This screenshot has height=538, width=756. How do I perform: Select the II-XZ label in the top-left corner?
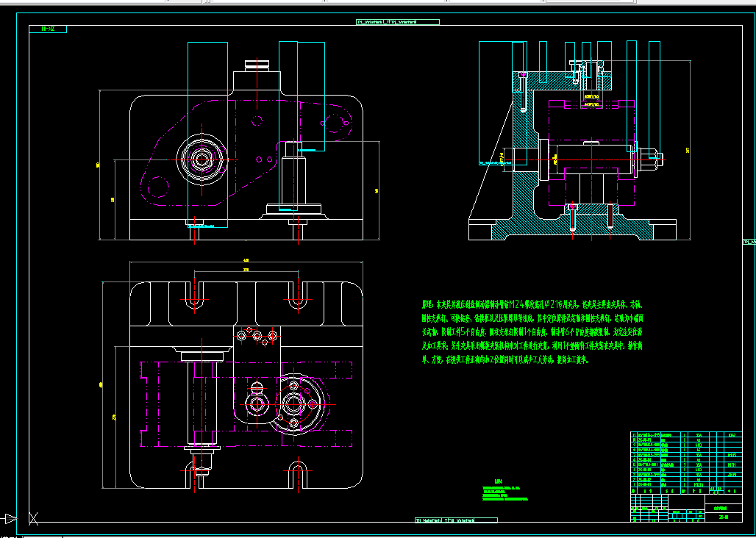[x=48, y=29]
